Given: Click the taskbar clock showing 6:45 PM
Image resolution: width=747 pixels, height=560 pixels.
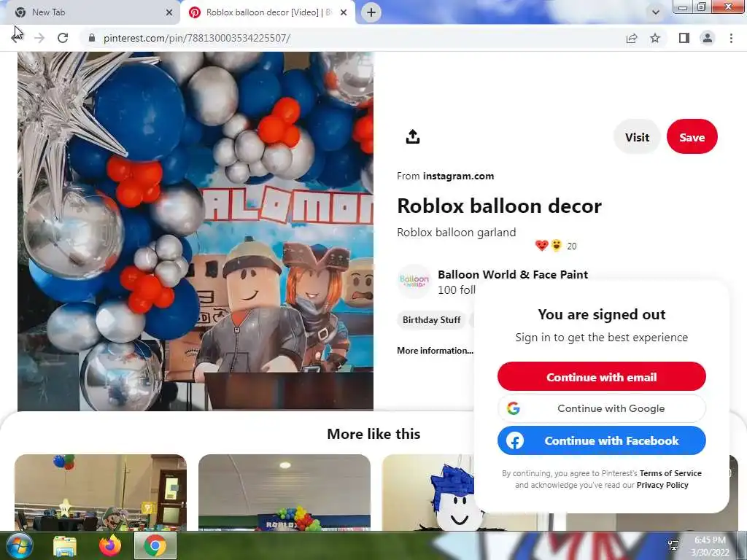Looking at the screenshot, I should (711, 546).
